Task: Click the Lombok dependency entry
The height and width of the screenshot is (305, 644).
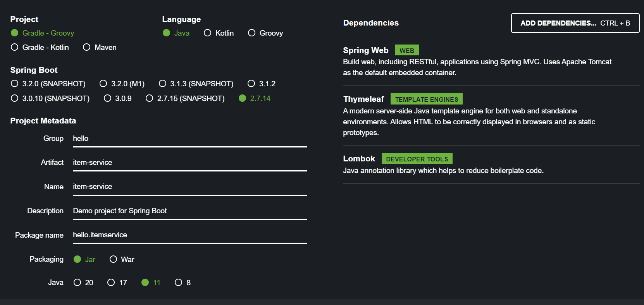Action: [x=491, y=164]
